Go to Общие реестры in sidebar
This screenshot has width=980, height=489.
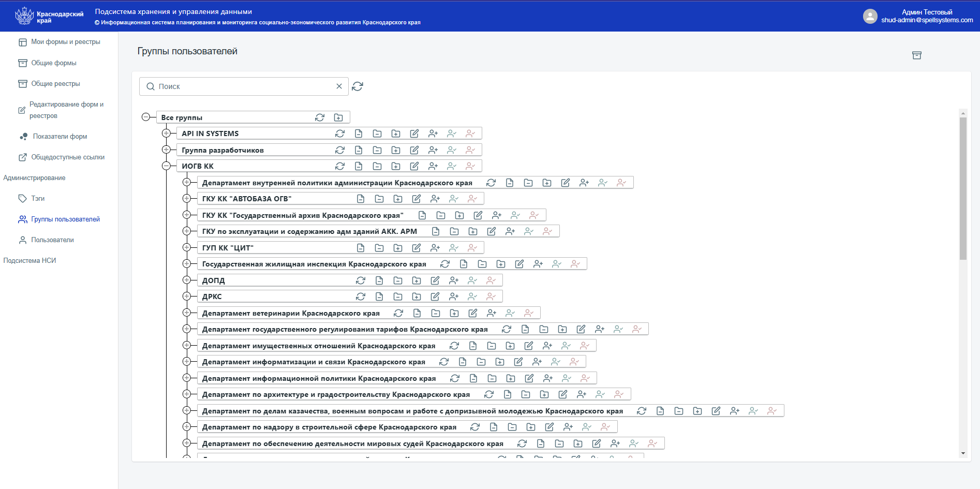click(55, 84)
